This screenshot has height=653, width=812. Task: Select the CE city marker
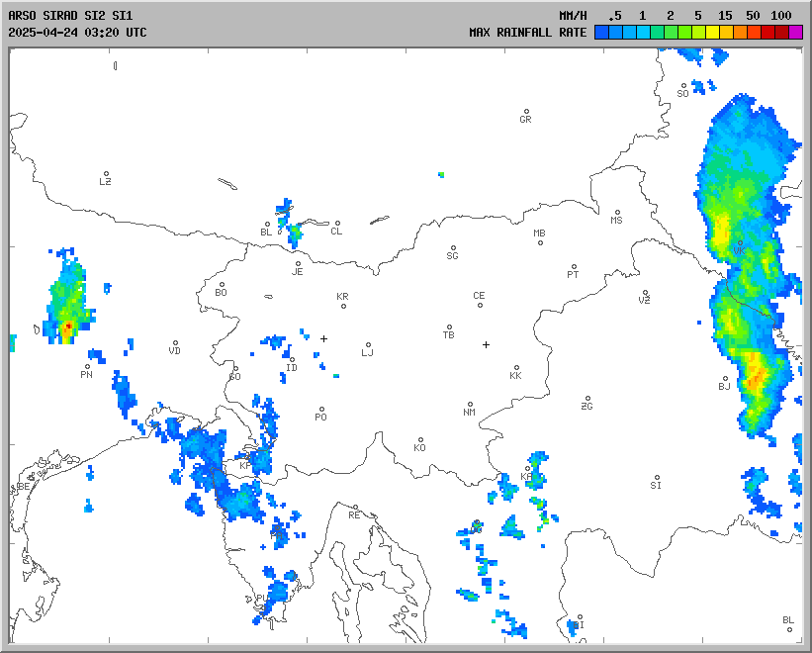480,304
